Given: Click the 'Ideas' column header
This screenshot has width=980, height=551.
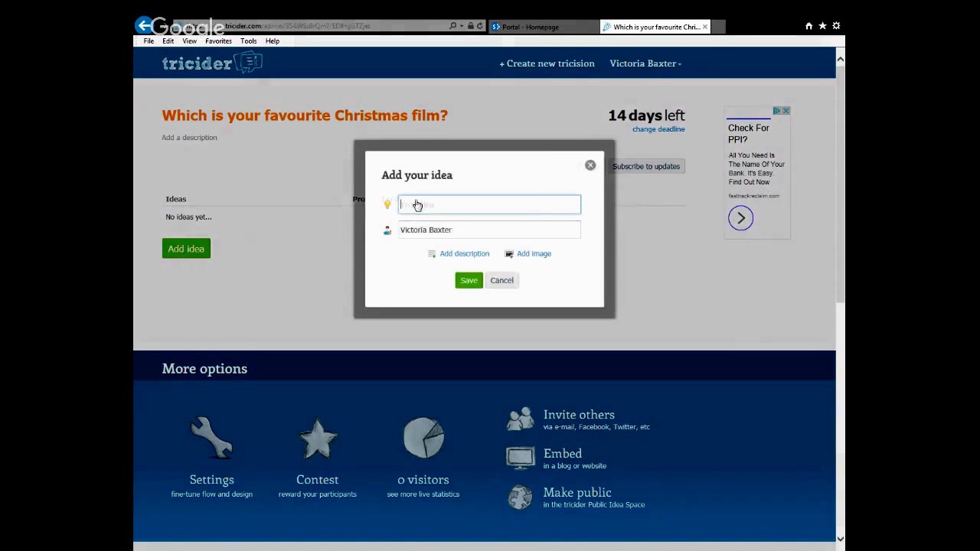Looking at the screenshot, I should (x=176, y=199).
